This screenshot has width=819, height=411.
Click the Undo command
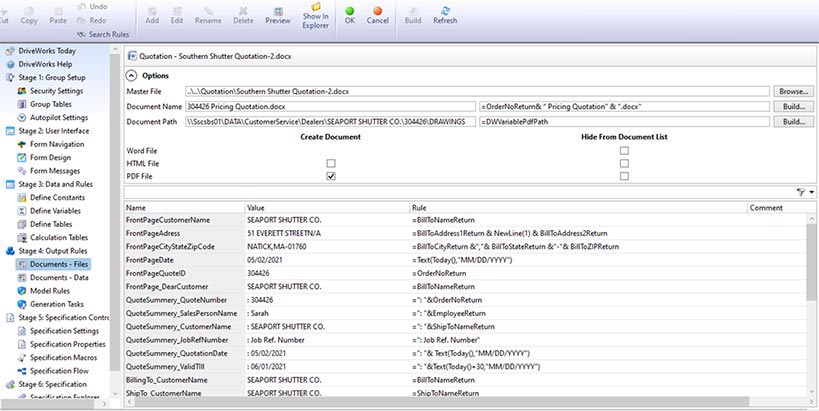pos(92,6)
